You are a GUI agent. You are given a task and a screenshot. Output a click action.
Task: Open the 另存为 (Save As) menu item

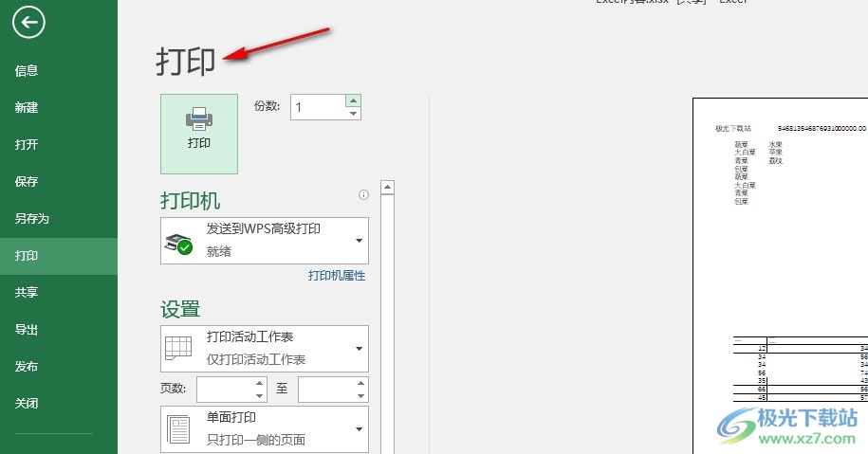click(31, 219)
